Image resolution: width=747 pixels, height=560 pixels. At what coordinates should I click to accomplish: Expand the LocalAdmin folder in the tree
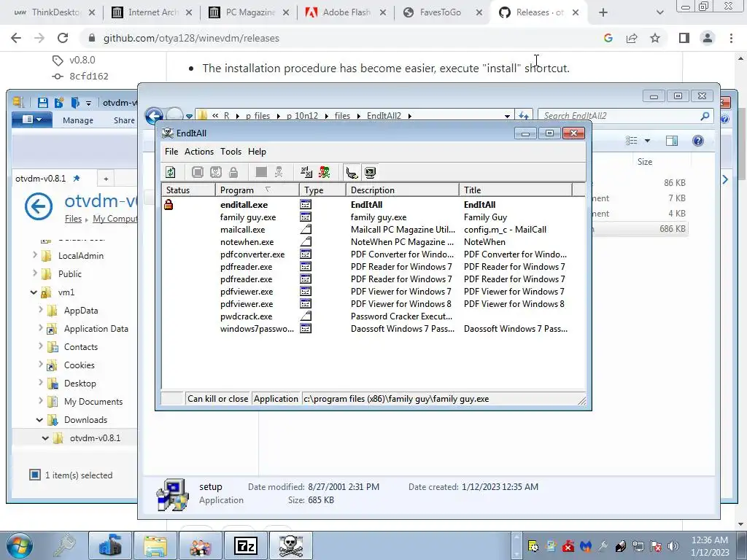tap(35, 255)
